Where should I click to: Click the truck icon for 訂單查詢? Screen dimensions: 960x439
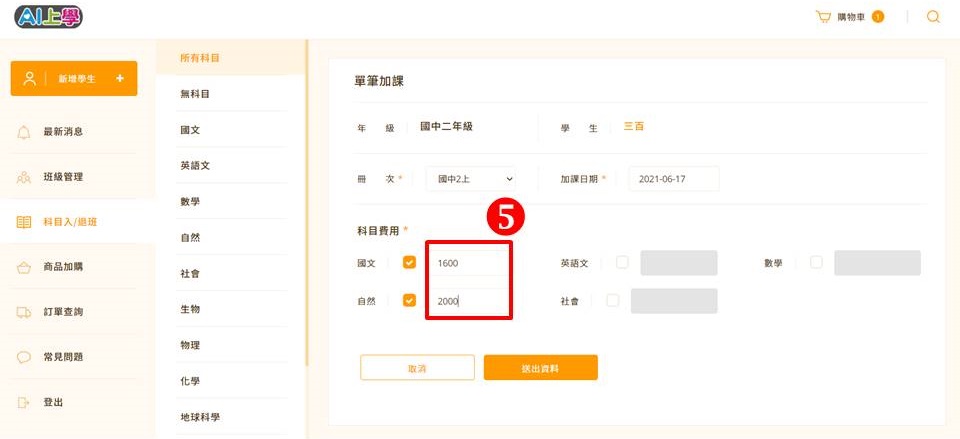click(x=23, y=312)
